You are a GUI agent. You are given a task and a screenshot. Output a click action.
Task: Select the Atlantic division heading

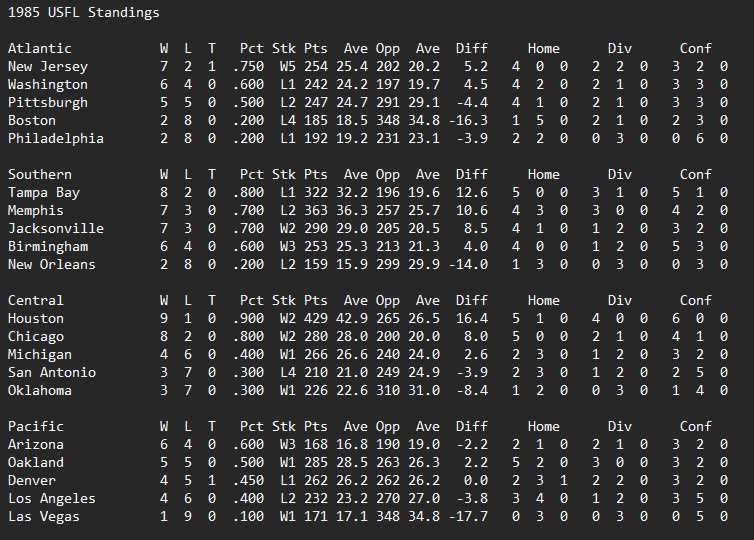40,48
